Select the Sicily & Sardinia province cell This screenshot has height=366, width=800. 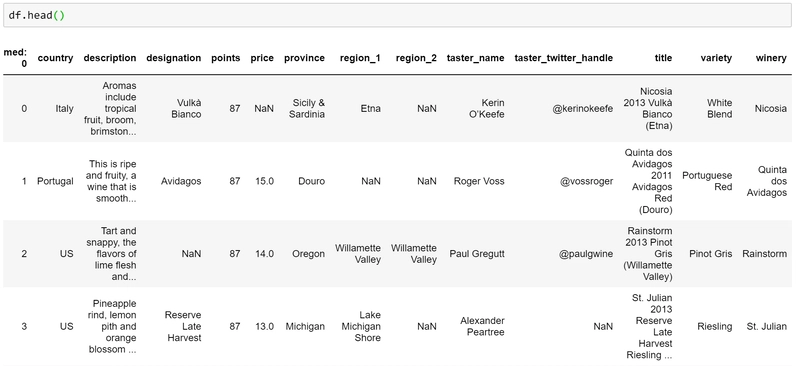pos(307,109)
